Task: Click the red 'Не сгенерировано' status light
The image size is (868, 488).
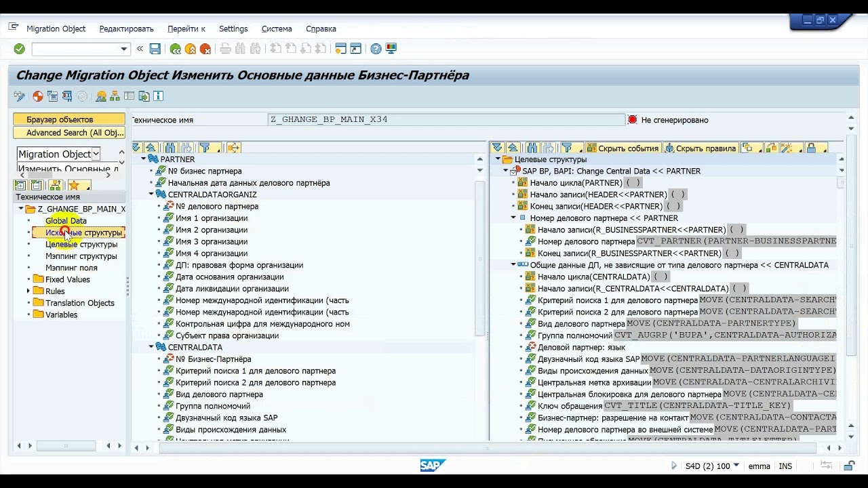Action: 633,120
